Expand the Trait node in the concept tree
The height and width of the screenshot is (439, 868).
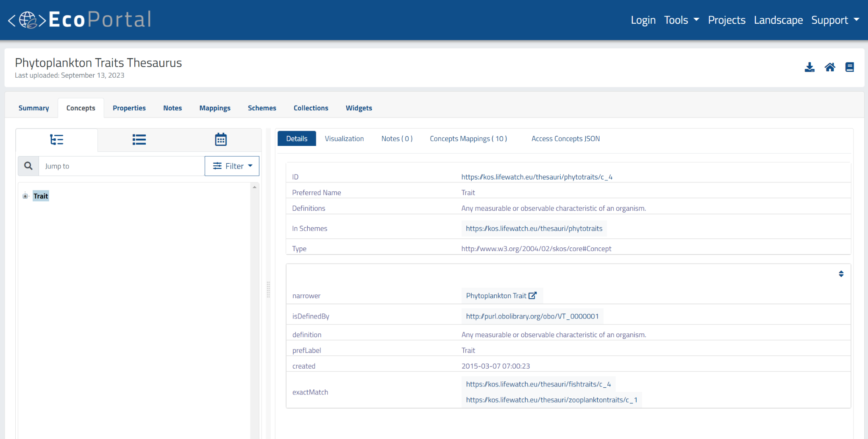click(x=25, y=196)
